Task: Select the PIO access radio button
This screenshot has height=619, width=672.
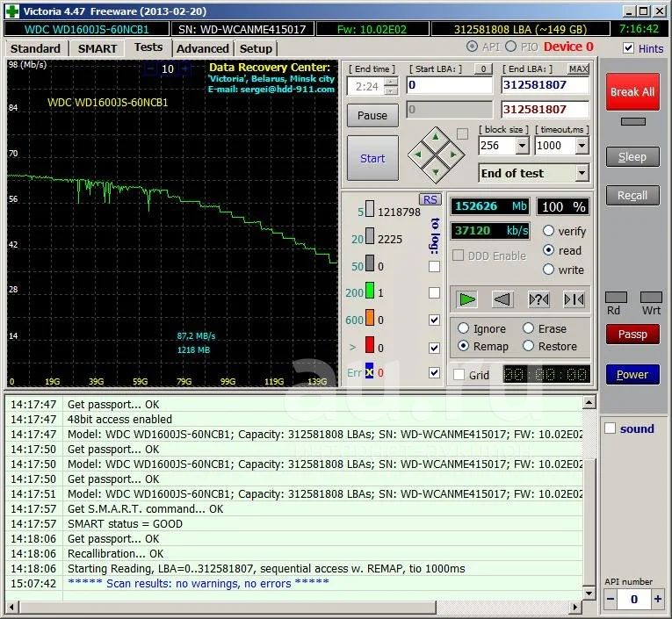Action: point(511,47)
